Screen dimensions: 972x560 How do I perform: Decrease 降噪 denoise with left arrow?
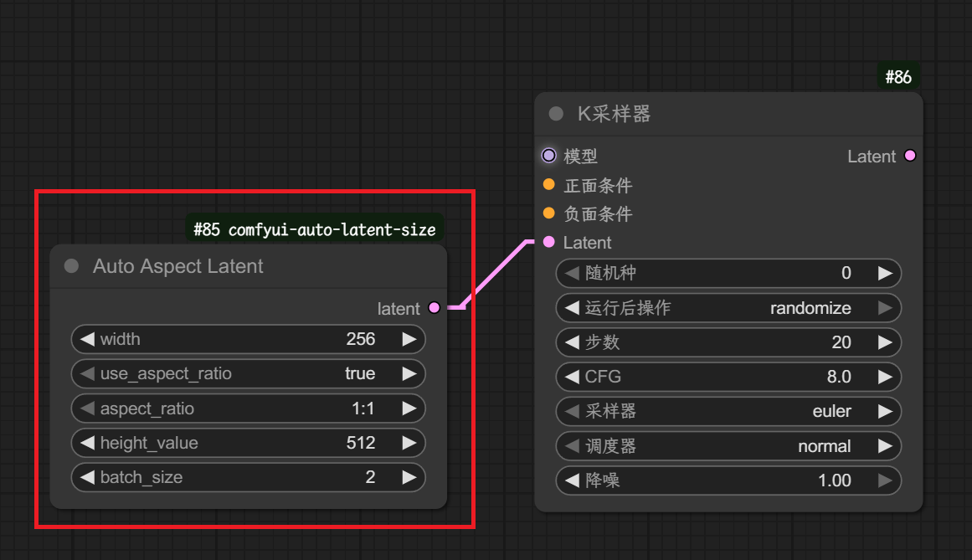pos(572,480)
